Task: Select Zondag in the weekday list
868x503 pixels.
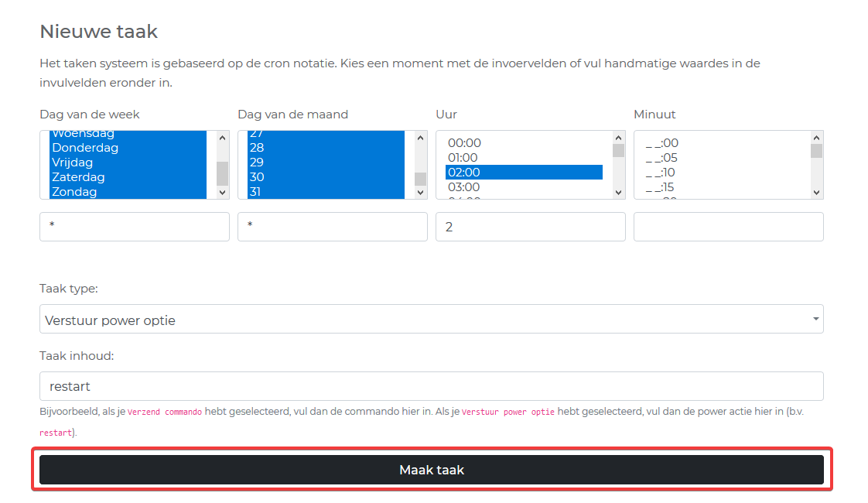Action: coord(74,192)
